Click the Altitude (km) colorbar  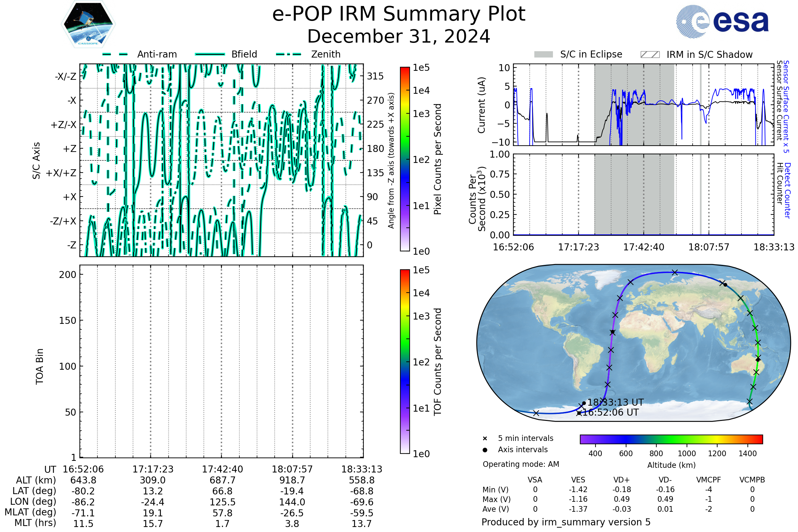[671, 439]
